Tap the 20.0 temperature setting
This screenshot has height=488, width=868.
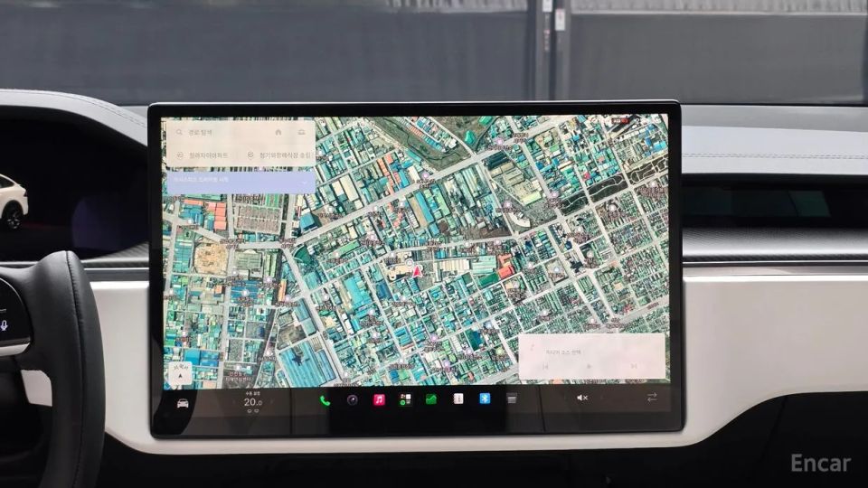tap(253, 402)
